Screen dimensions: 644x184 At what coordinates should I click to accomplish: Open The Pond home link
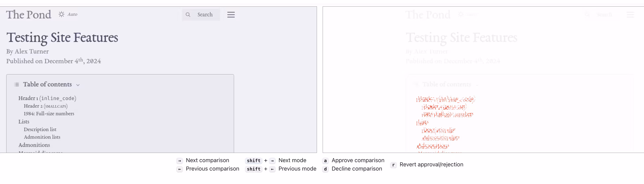coord(28,15)
